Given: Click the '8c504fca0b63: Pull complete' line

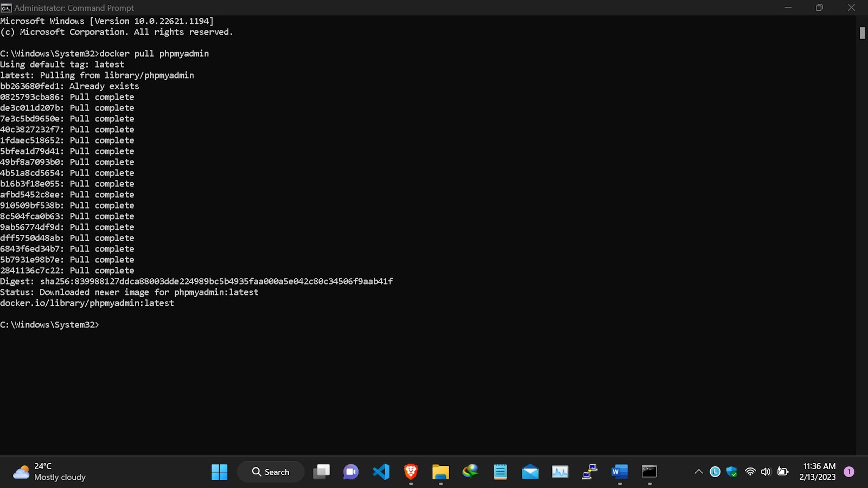Looking at the screenshot, I should [x=67, y=216].
